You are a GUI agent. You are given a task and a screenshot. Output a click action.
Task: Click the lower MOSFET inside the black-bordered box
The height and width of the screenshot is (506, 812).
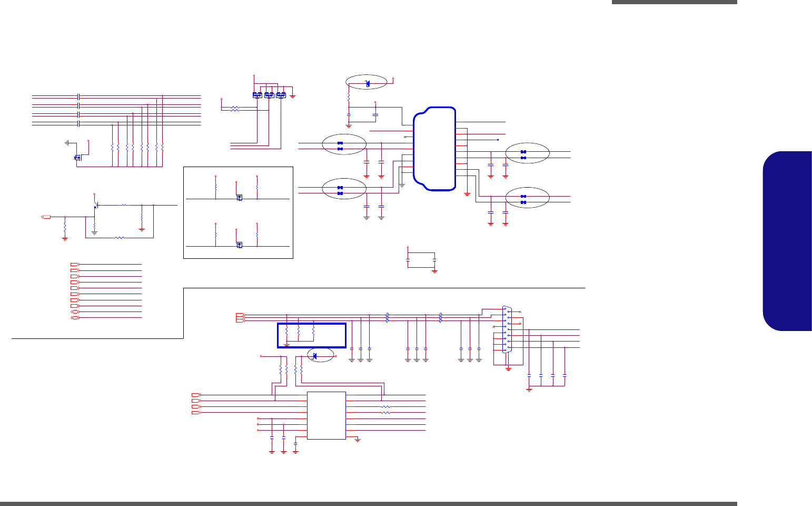click(x=239, y=245)
